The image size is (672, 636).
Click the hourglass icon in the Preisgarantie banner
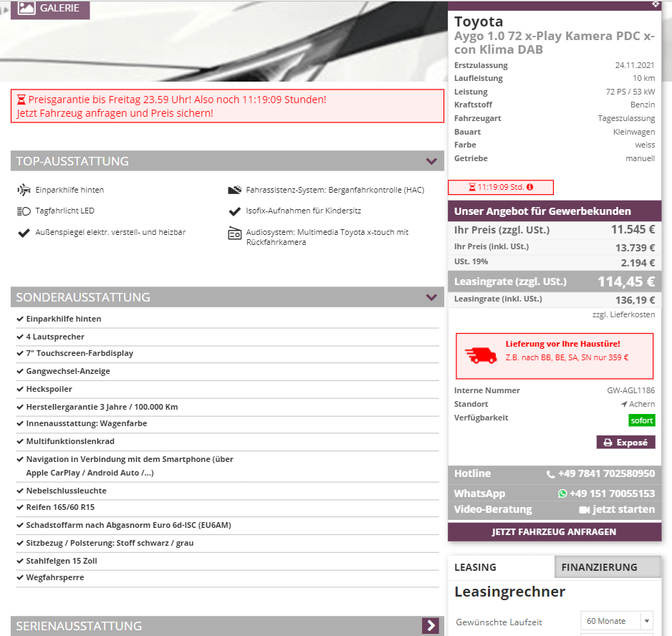coord(21,100)
